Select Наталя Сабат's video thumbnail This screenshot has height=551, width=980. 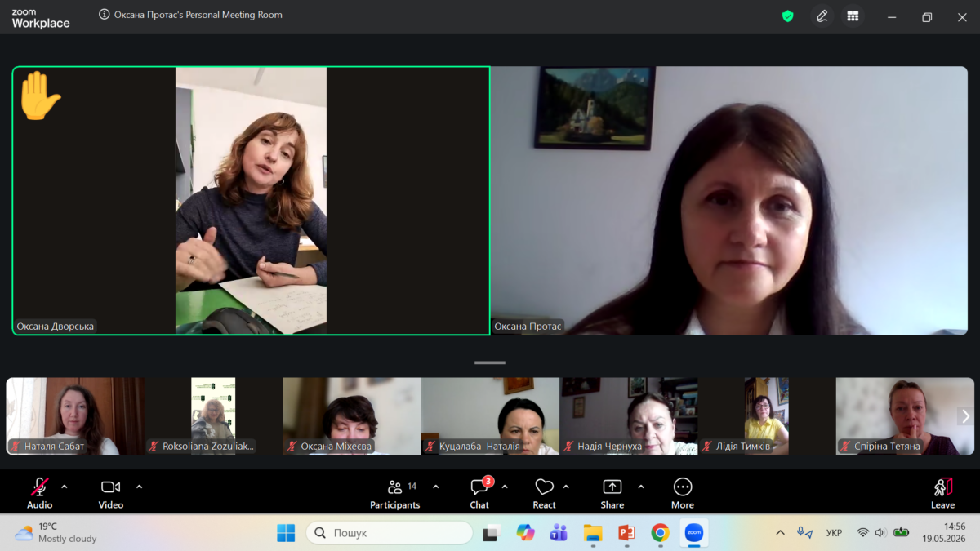(75, 416)
